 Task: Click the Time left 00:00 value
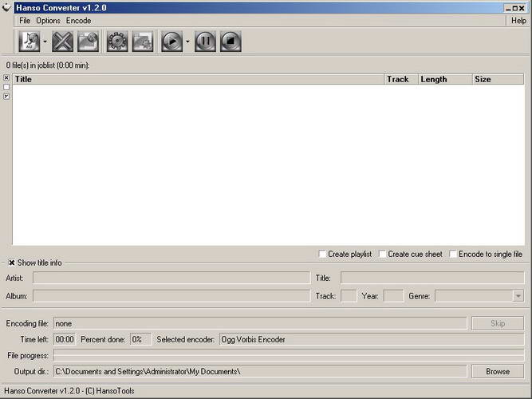click(65, 340)
